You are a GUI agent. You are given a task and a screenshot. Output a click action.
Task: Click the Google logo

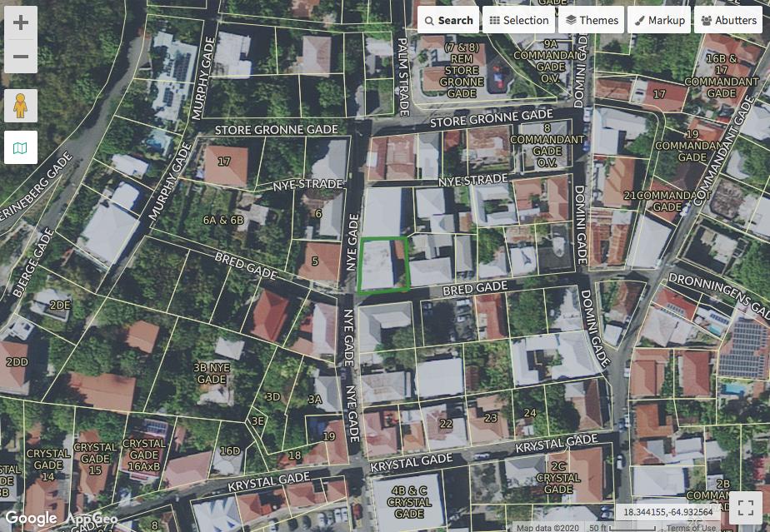tap(31, 518)
